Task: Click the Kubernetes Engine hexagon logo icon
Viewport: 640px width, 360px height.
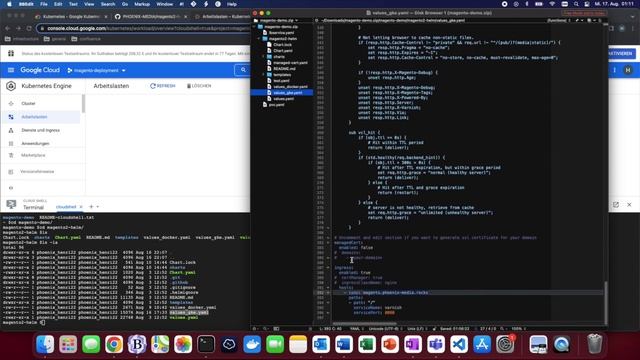Action: [11, 86]
